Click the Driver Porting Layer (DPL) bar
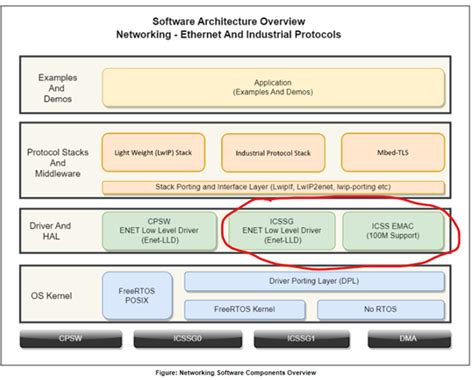 pyautogui.click(x=314, y=281)
